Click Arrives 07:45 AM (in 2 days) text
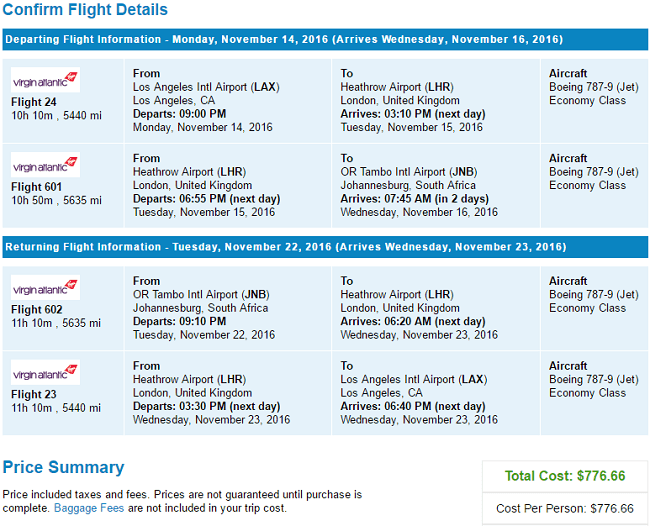650x526 pixels. point(415,199)
